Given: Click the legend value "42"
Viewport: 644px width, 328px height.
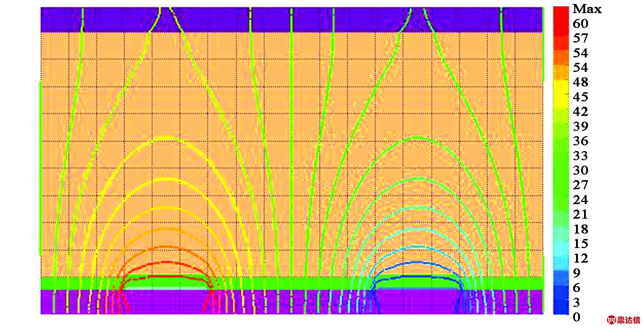Looking at the screenshot, I should click(x=580, y=112).
